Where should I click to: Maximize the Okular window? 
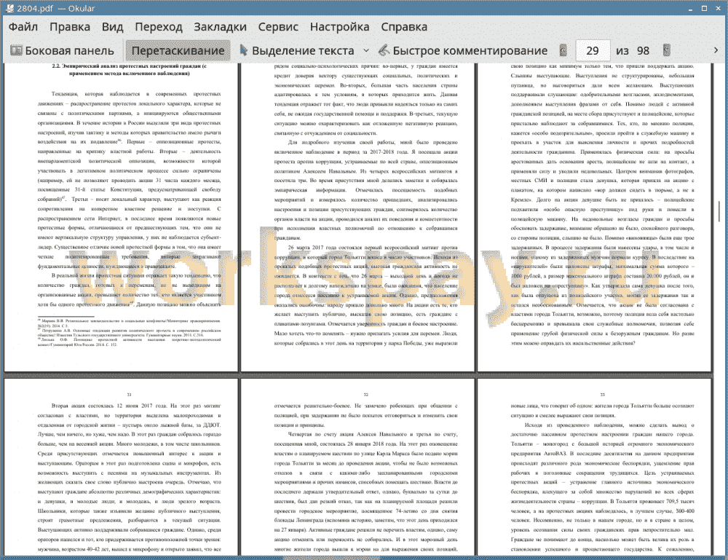coord(704,8)
